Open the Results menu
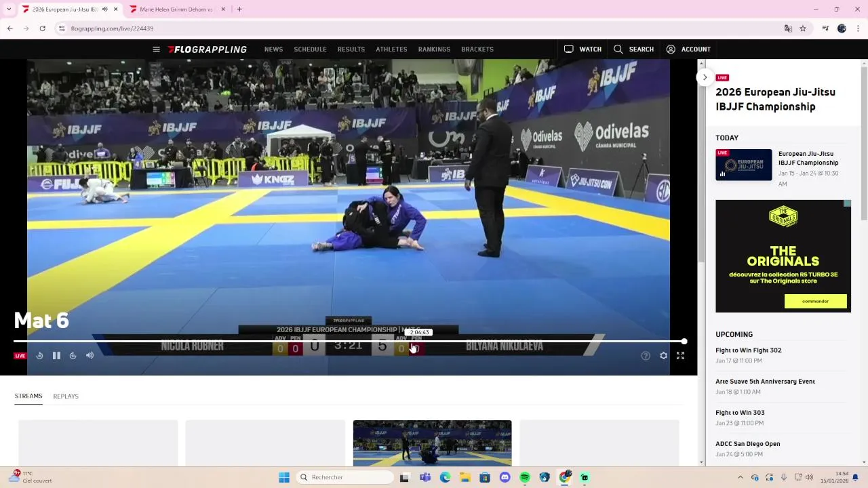Viewport: 868px width, 488px height. [x=351, y=49]
